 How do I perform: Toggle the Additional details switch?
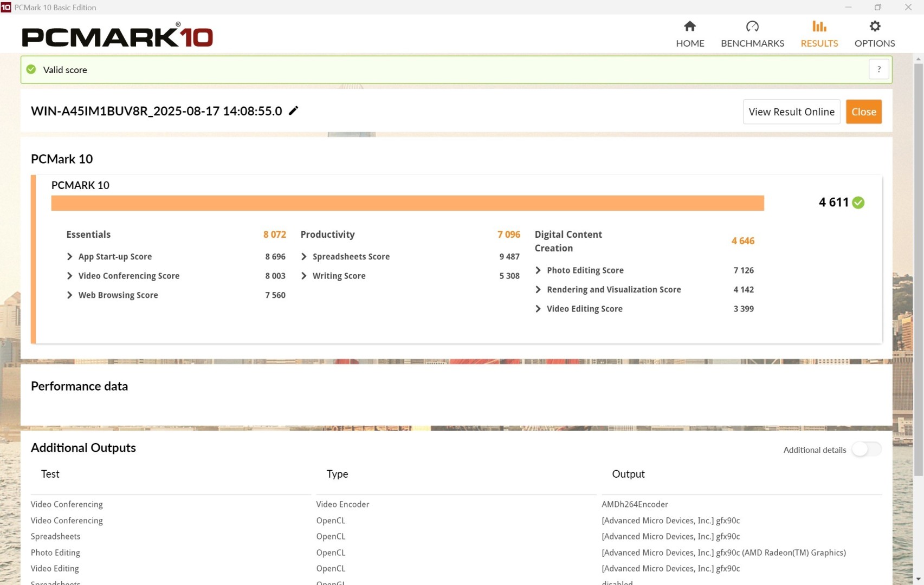point(866,449)
